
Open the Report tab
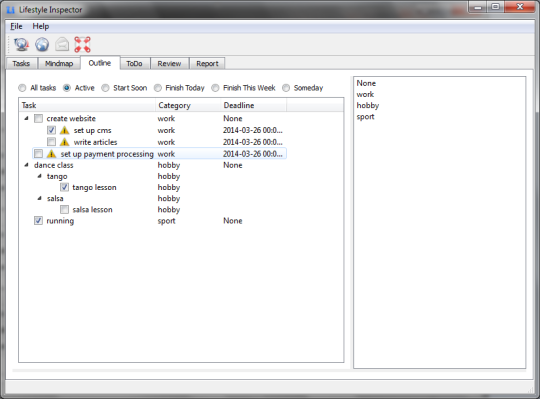coord(207,63)
